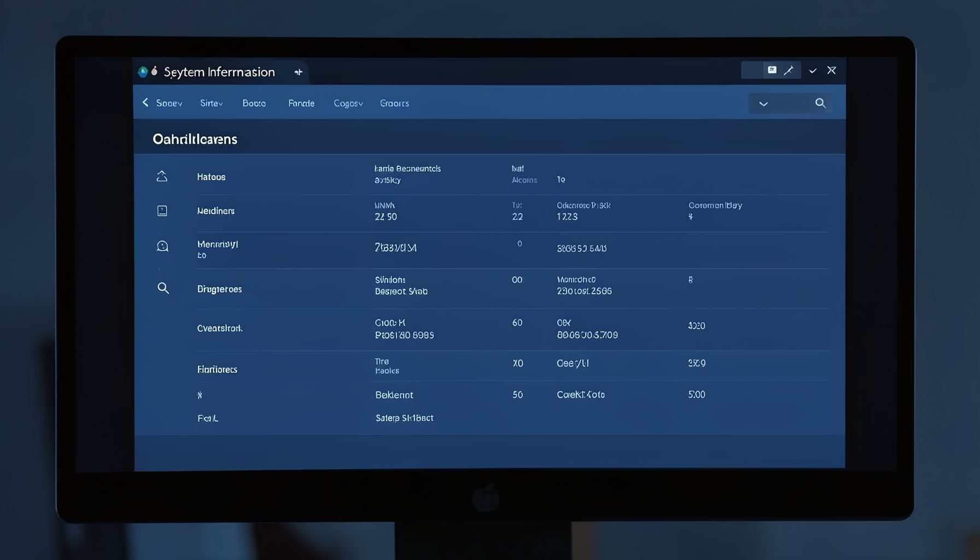
Task: Click the Oahriltlcavens heading
Action: [195, 139]
